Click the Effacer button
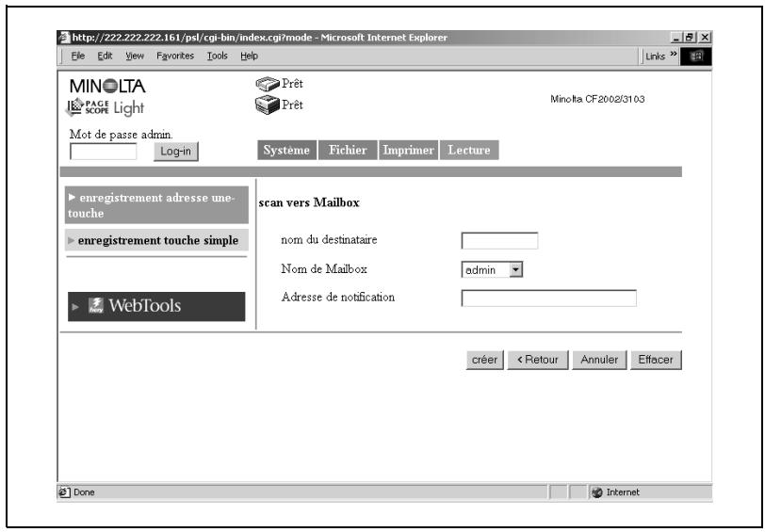The height and width of the screenshot is (532, 765). (x=656, y=360)
